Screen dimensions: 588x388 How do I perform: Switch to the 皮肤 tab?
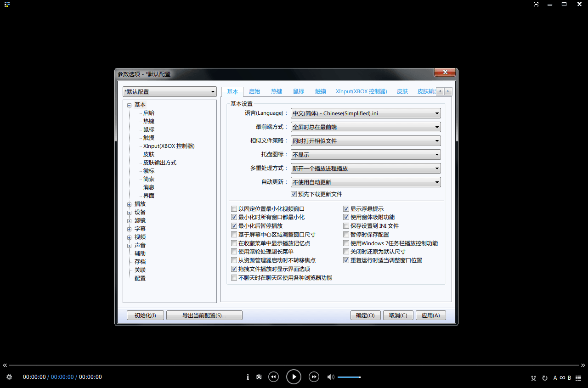click(402, 91)
